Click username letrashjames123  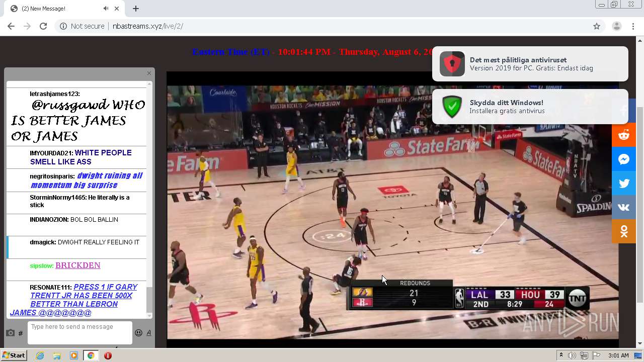pyautogui.click(x=54, y=94)
